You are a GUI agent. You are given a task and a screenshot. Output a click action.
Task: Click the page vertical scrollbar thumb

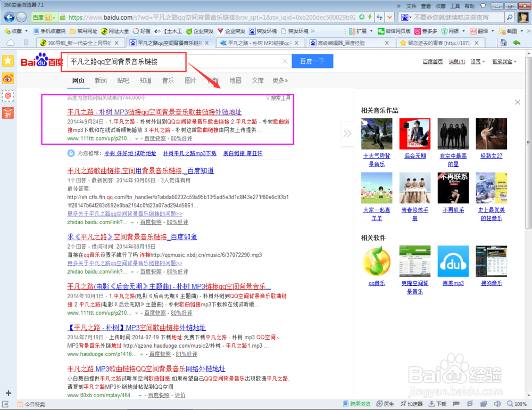pyautogui.click(x=528, y=143)
